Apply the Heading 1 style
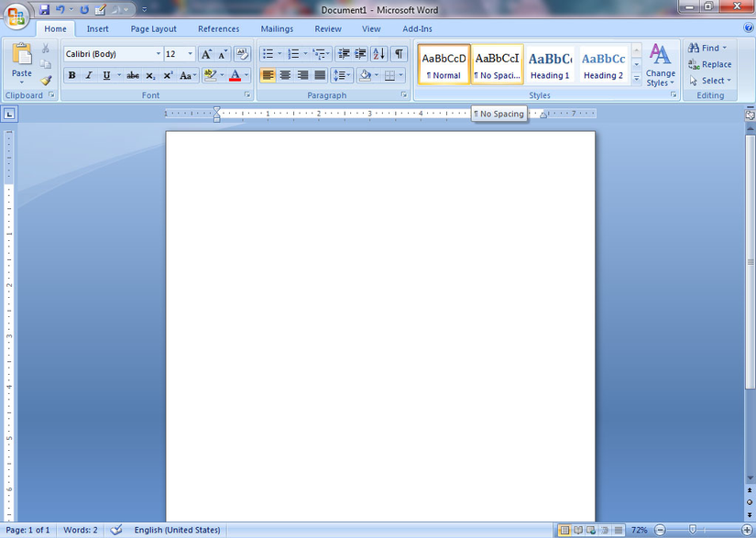 549,63
